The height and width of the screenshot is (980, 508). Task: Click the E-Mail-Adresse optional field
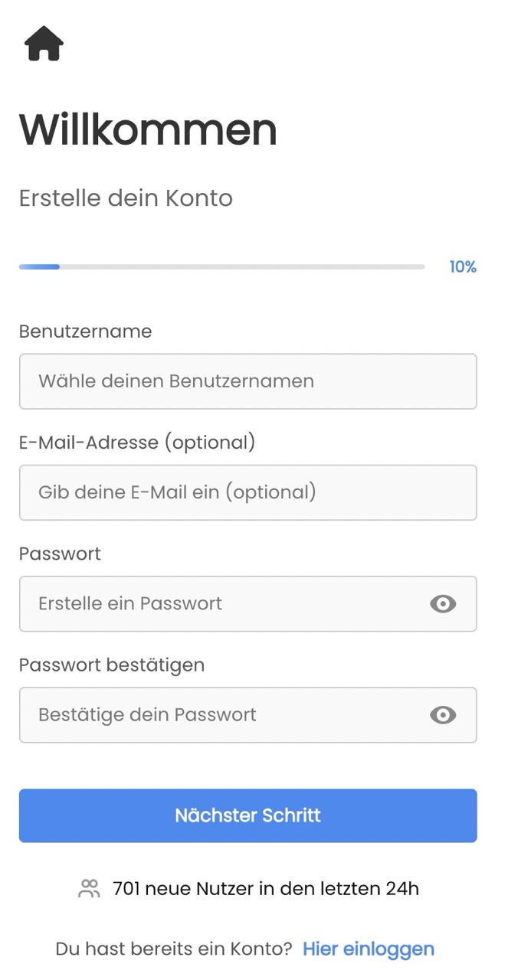click(x=248, y=492)
